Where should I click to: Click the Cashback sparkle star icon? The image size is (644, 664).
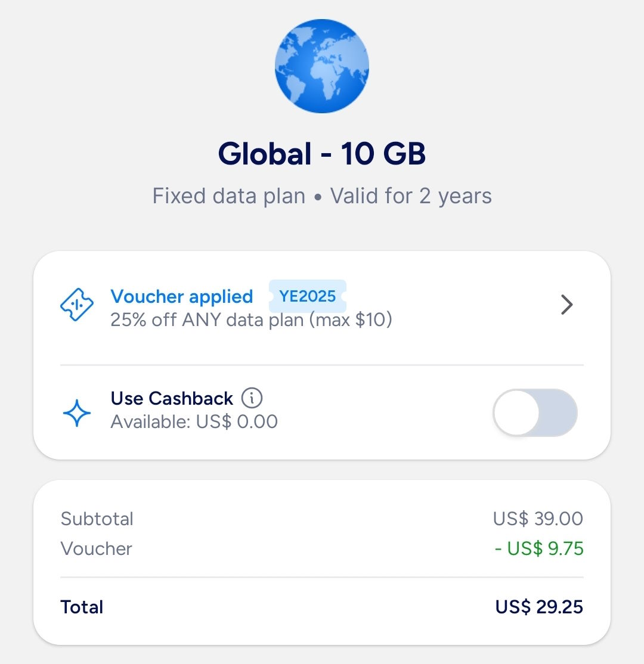[78, 412]
